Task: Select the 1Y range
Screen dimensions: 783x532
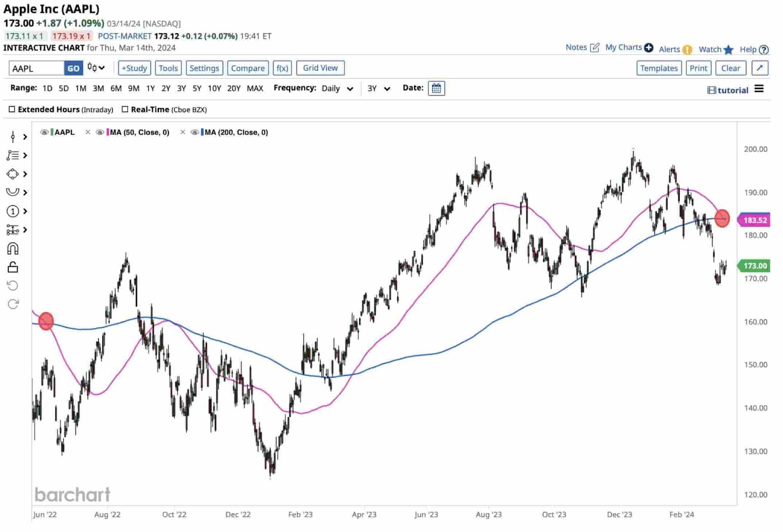Action: click(150, 89)
